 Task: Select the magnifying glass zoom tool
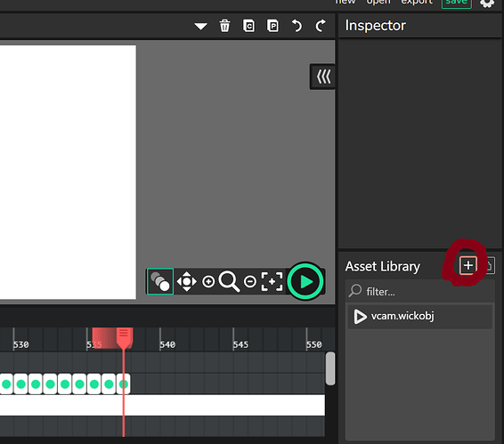(229, 281)
